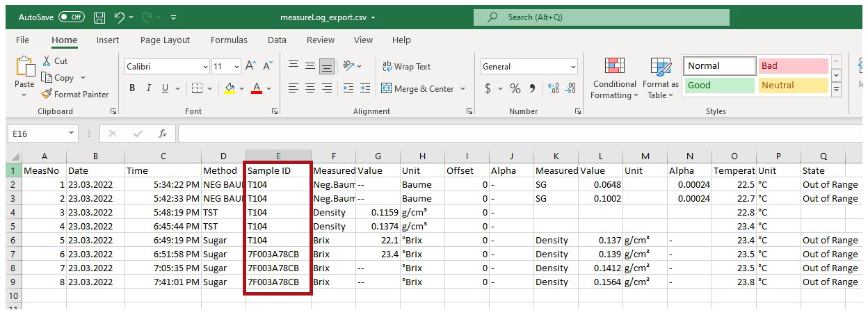Open the Font Color dropdown arrow
868x315 pixels.
(x=268, y=88)
